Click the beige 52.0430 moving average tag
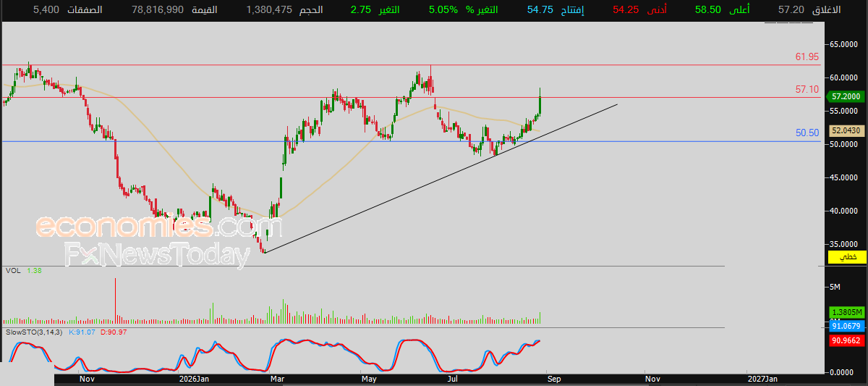Viewport: 868px width, 386px height. coord(846,131)
